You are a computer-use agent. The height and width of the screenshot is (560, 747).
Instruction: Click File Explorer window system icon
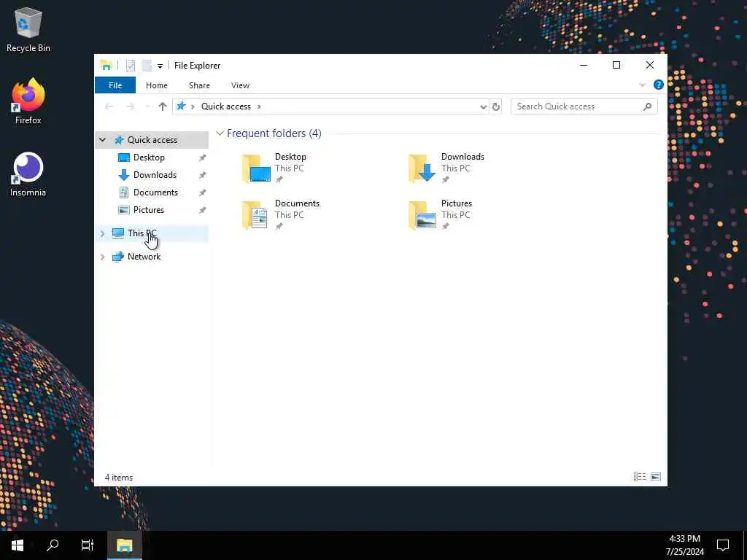(x=107, y=66)
